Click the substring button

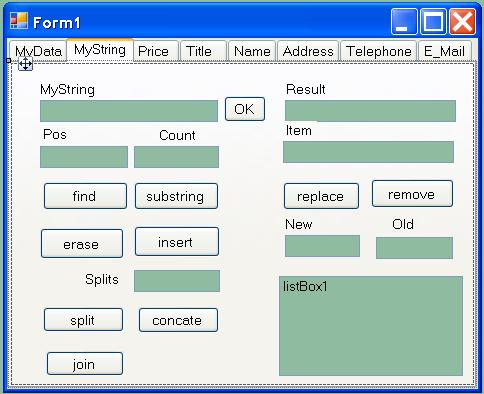pyautogui.click(x=176, y=196)
